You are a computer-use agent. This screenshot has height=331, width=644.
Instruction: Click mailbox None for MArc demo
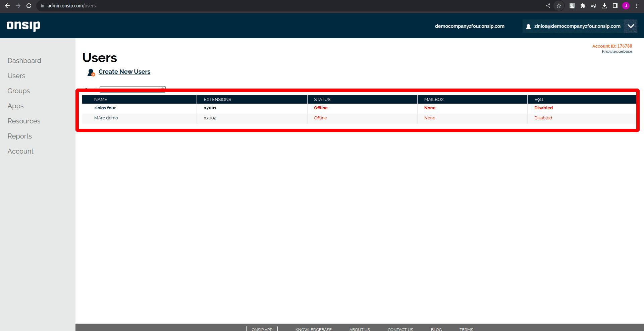pyautogui.click(x=430, y=118)
